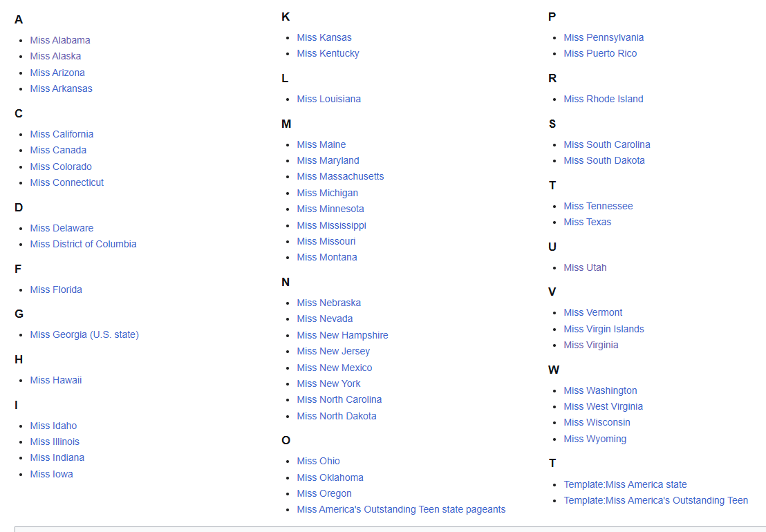This screenshot has width=766, height=532.
Task: Click the Miss Pennsylvania link
Action: click(604, 37)
